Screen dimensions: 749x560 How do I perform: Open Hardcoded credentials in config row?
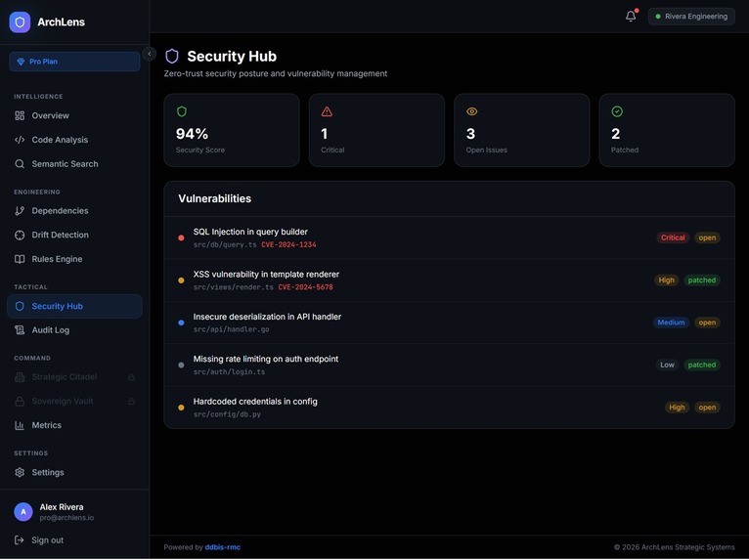click(449, 408)
